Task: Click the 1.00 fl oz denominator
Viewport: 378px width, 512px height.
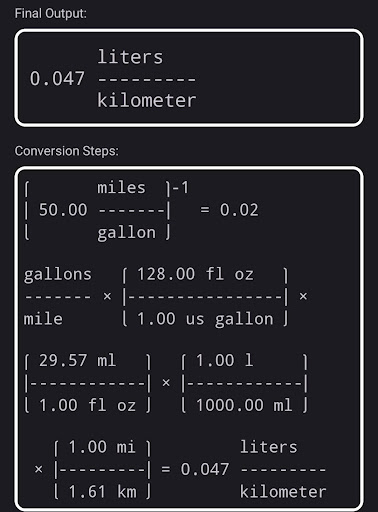Action: tap(87, 406)
